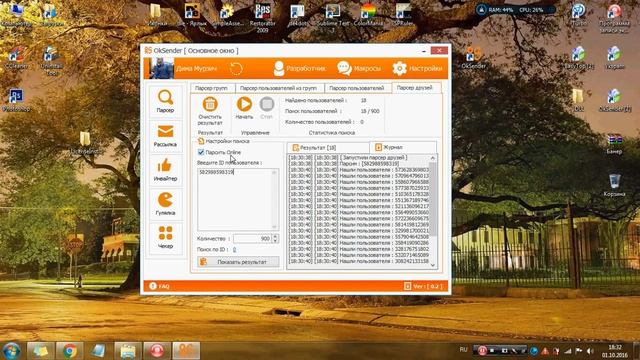Open the Windows Start button
640x360 pixels.
12,351
